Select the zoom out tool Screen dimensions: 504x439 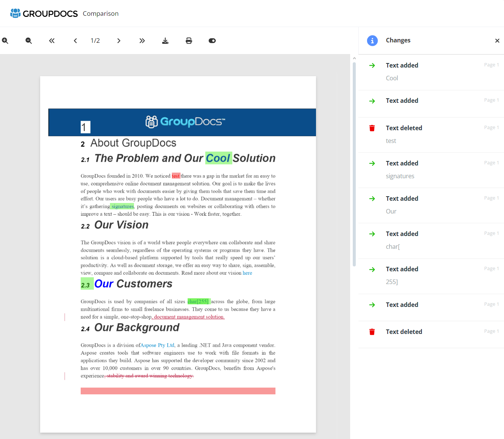pyautogui.click(x=29, y=41)
